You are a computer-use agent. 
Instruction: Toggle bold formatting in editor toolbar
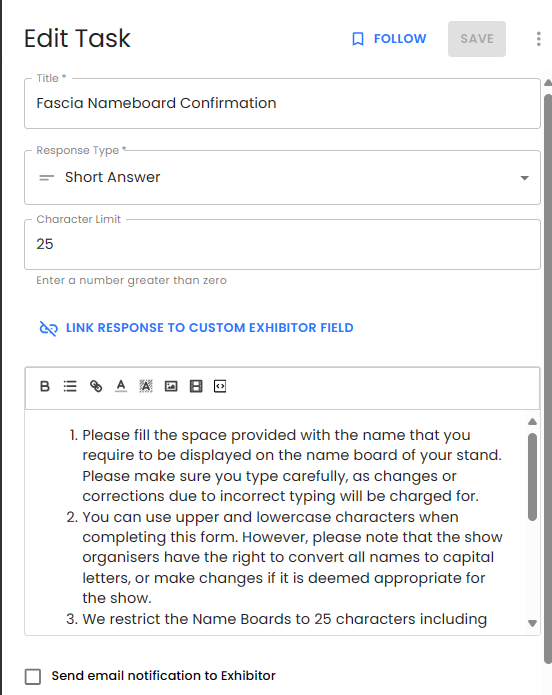tap(45, 387)
